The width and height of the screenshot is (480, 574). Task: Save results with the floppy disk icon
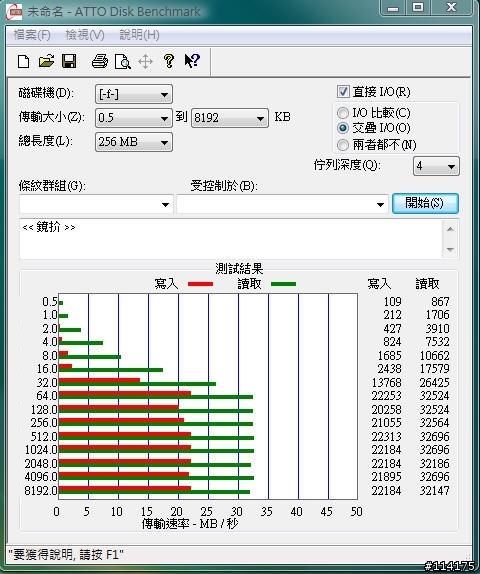coord(69,62)
